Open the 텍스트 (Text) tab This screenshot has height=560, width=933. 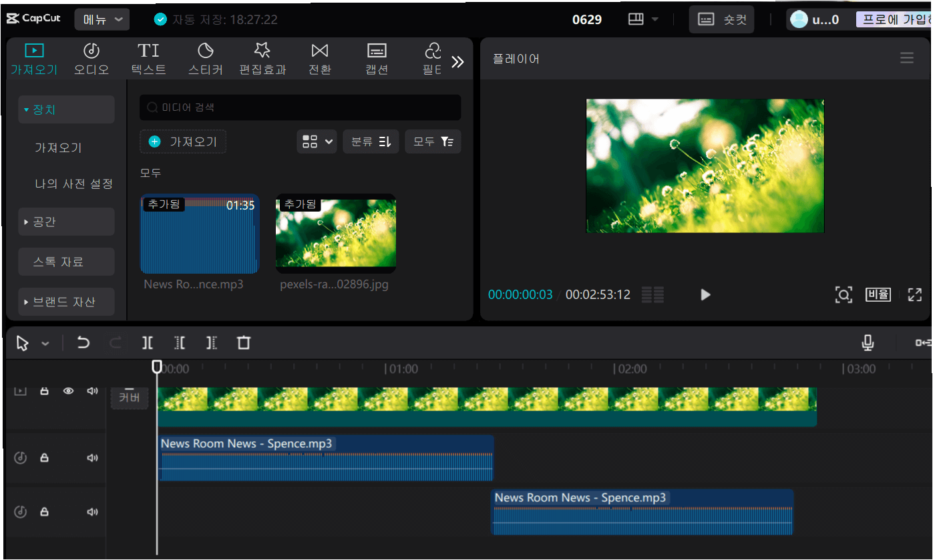tap(148, 59)
